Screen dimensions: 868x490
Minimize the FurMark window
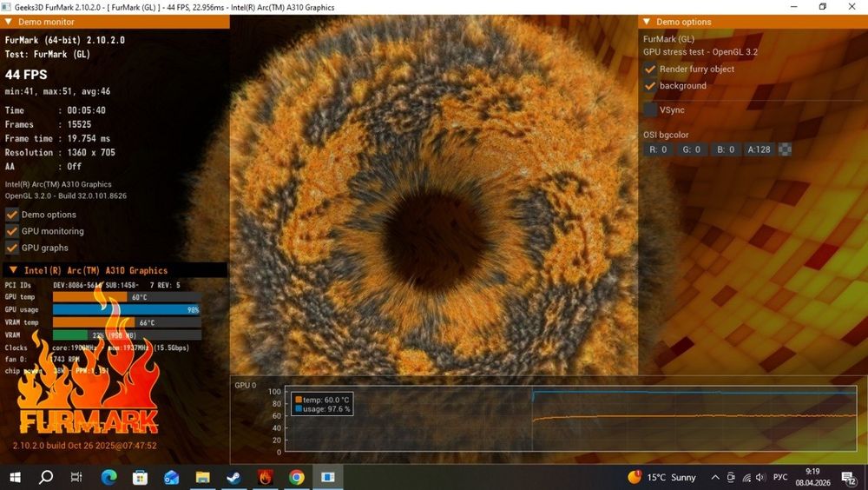794,7
